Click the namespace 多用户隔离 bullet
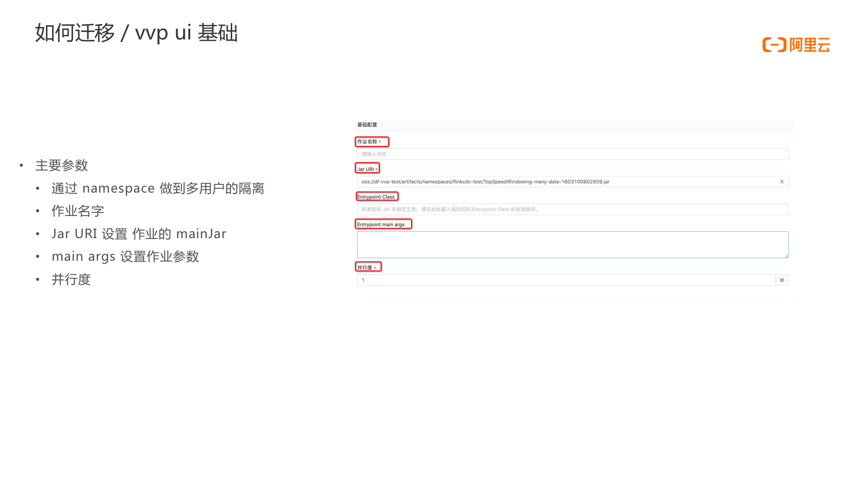Screen dimensions: 868x488 [158, 188]
